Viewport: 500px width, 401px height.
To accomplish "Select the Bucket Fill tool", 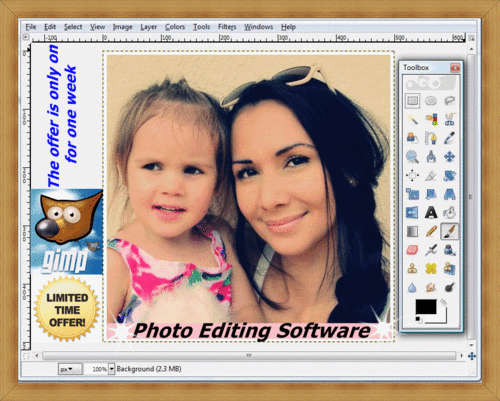I will pos(450,213).
